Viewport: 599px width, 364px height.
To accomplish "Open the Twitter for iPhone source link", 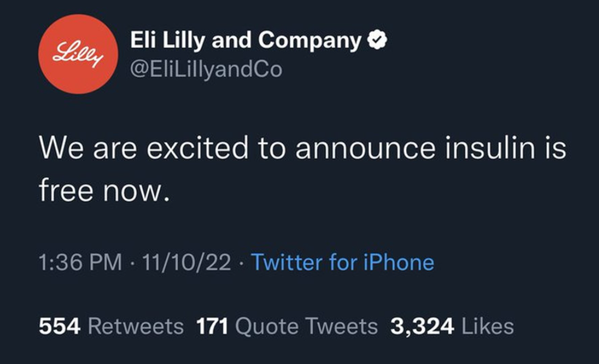I will [x=342, y=263].
